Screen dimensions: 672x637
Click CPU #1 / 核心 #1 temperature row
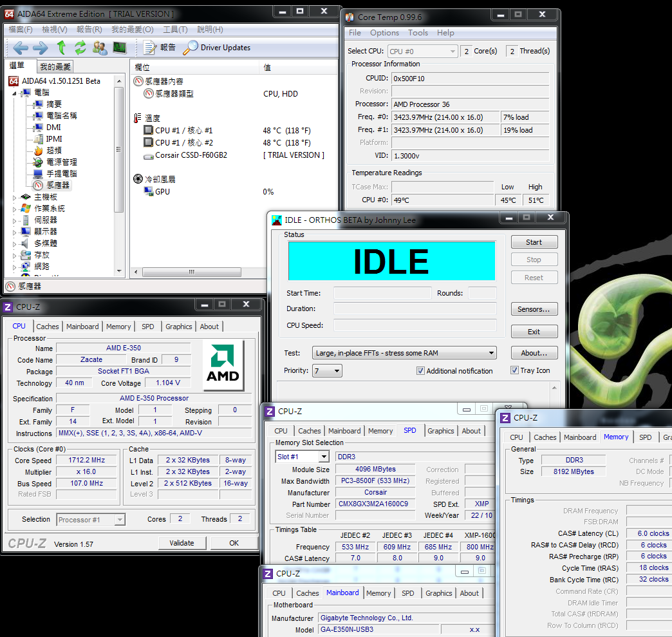pyautogui.click(x=184, y=130)
